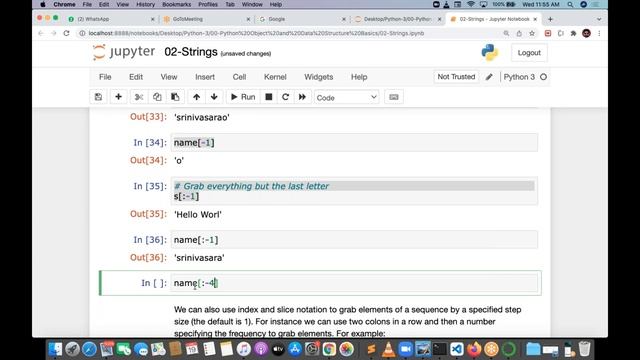The height and width of the screenshot is (360, 640).
Task: Click the Logout button
Action: click(529, 53)
